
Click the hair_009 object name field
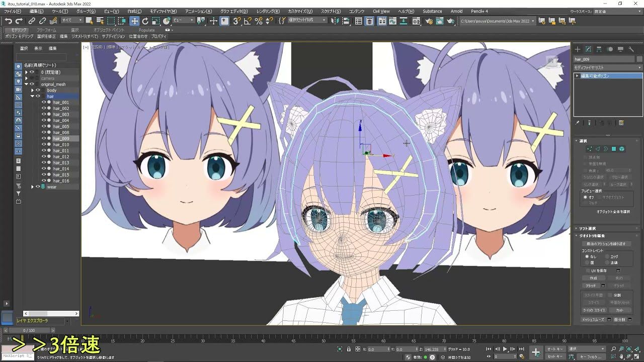tap(604, 59)
